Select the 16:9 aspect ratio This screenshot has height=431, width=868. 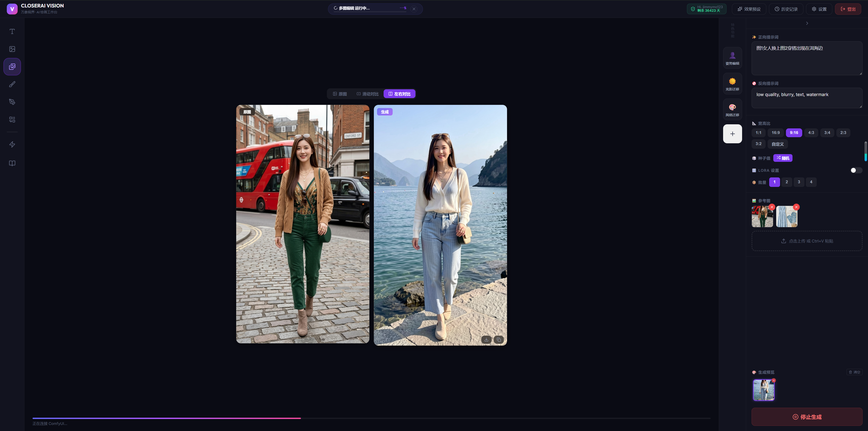tap(775, 133)
